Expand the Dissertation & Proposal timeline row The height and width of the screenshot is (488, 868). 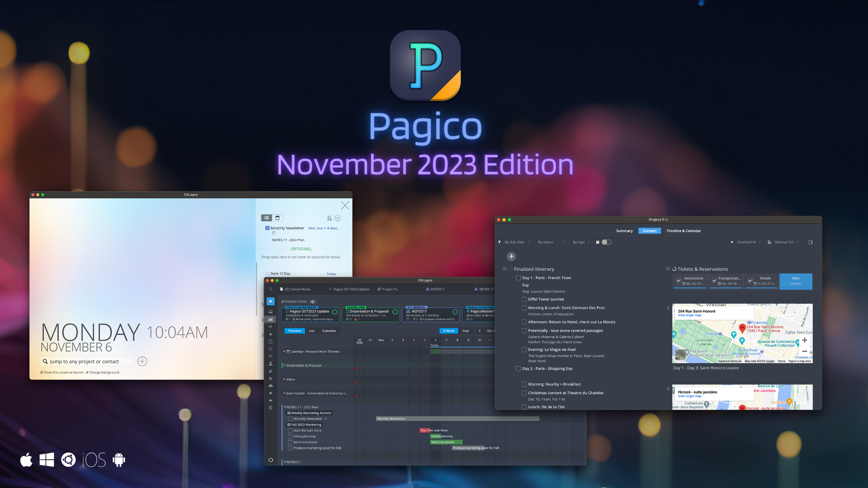point(284,365)
